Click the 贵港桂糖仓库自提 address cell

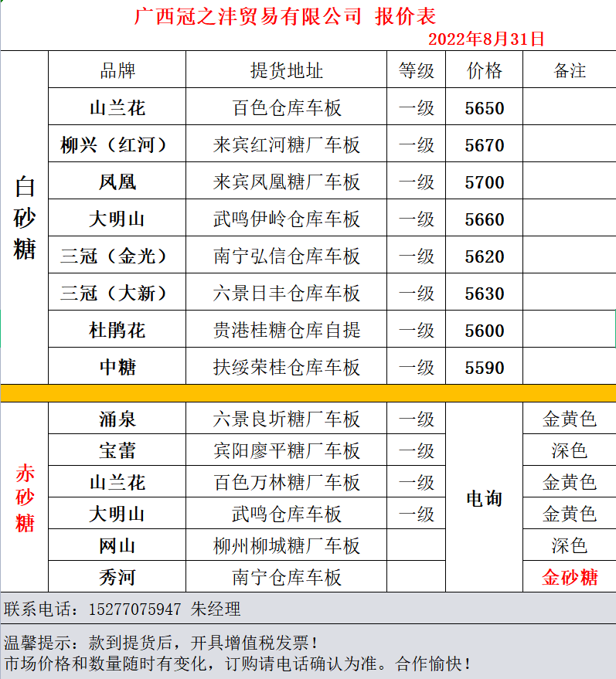coord(286,331)
